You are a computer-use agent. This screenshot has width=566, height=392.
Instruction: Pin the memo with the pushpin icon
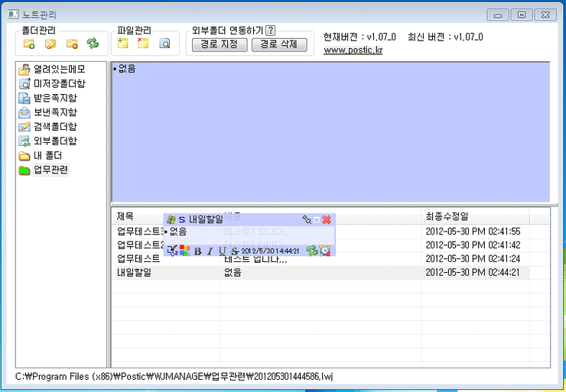coord(307,219)
